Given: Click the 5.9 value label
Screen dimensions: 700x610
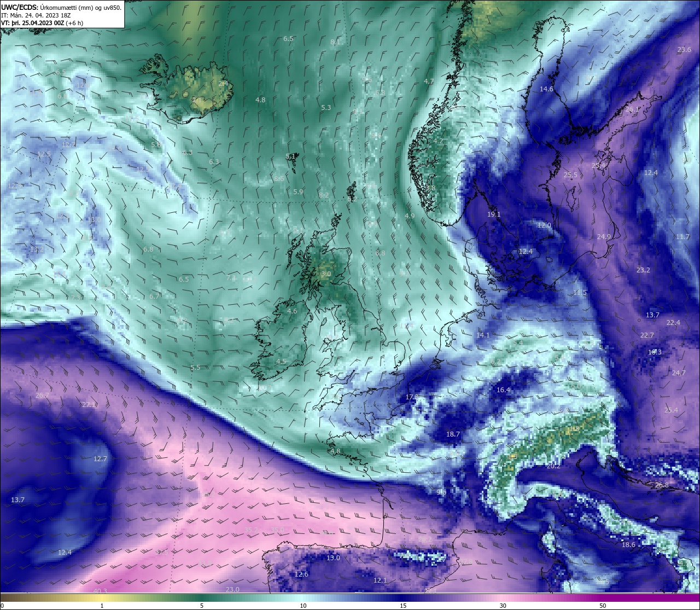Looking at the screenshot, I should [298, 192].
